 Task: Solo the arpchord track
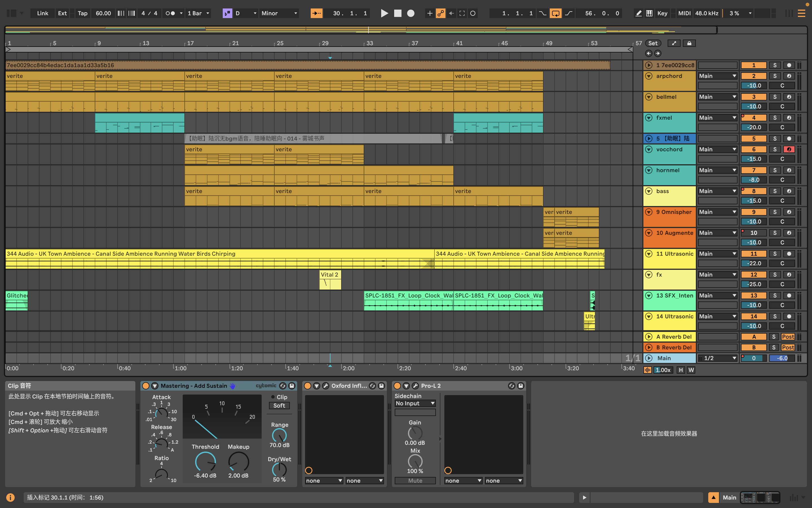click(x=775, y=76)
